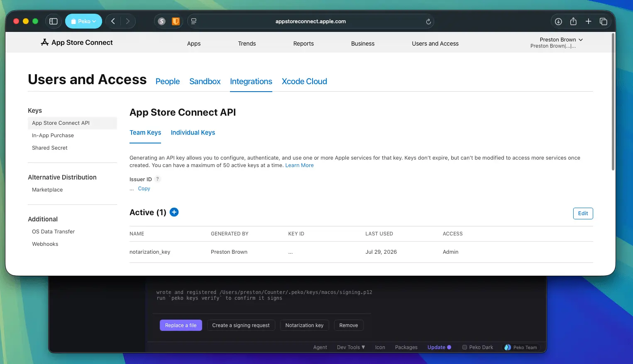Click the Safari page vertical scrollbar
Viewport: 633px width, 364px height.
pyautogui.click(x=613, y=102)
